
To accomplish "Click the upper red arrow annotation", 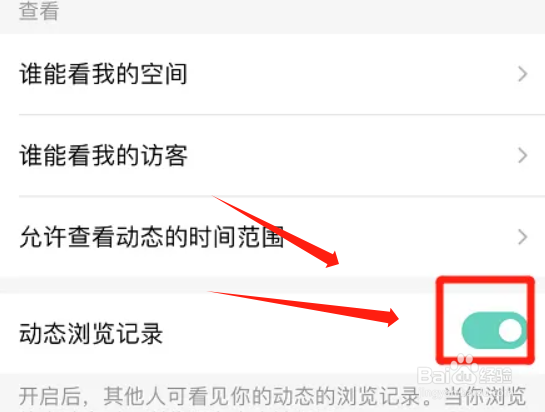I will (x=276, y=232).
